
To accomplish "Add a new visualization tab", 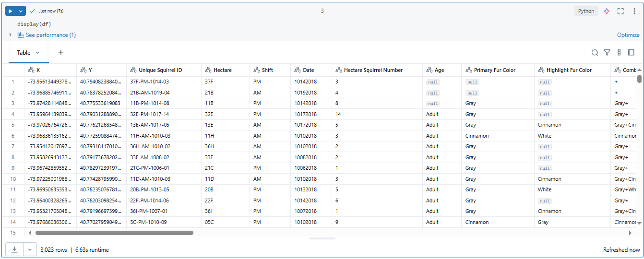I will point(61,52).
